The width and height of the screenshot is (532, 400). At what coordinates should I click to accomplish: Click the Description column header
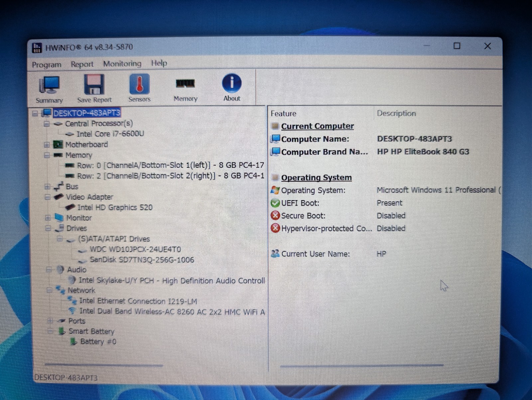click(x=396, y=113)
